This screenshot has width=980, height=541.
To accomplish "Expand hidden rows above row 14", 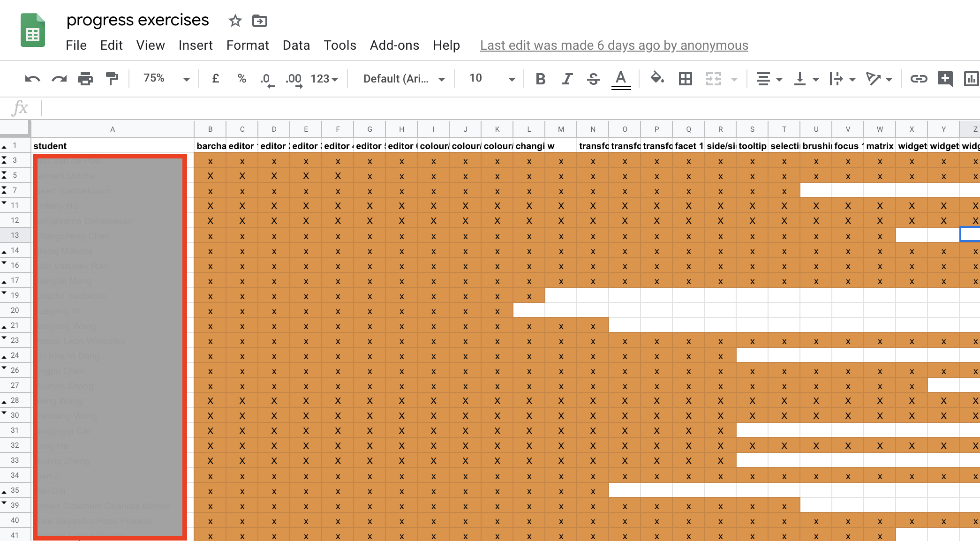I will (x=4, y=252).
